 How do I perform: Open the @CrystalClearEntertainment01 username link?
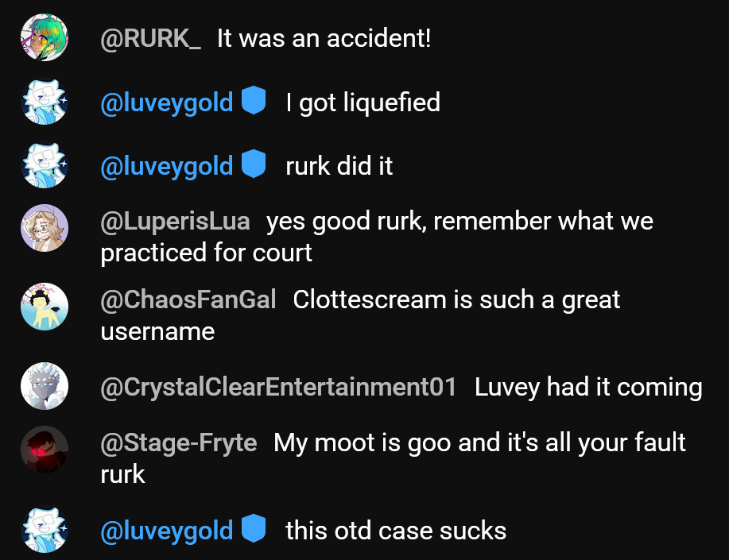click(279, 388)
